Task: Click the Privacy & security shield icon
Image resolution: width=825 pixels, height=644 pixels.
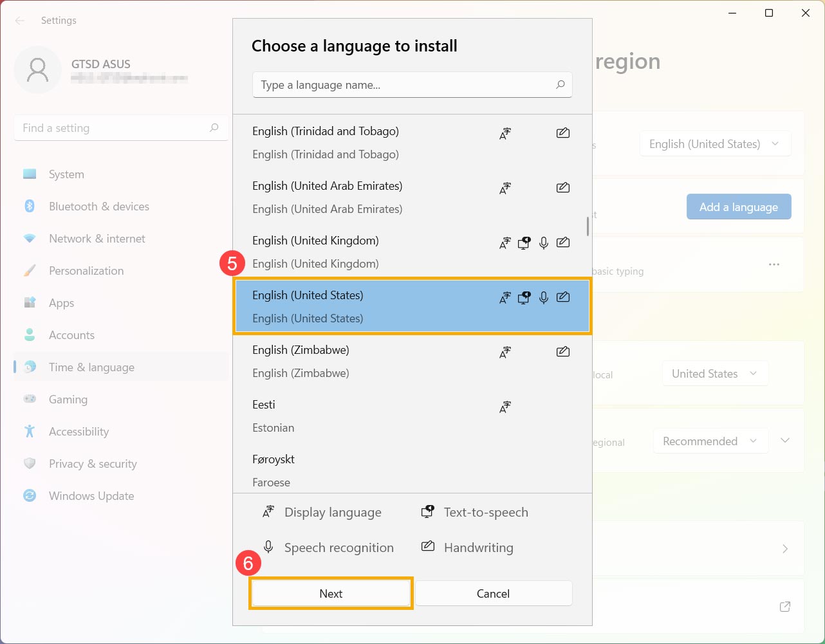Action: (30, 463)
